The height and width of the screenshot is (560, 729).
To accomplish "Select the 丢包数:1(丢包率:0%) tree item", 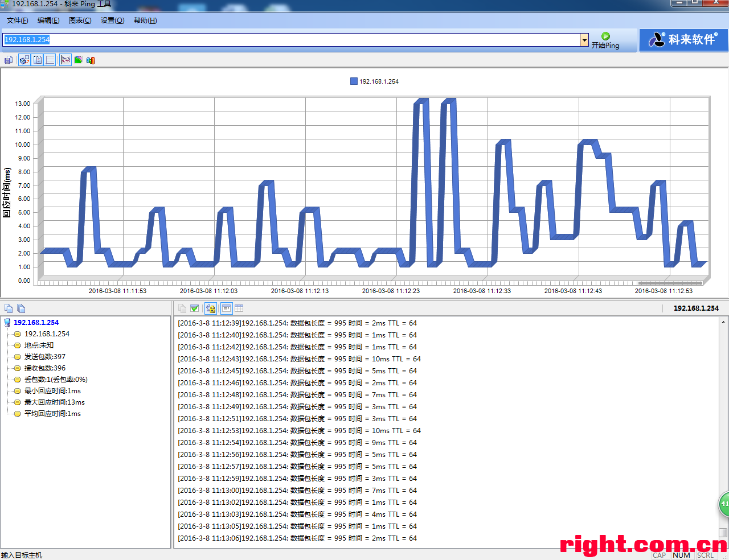I will [x=56, y=380].
